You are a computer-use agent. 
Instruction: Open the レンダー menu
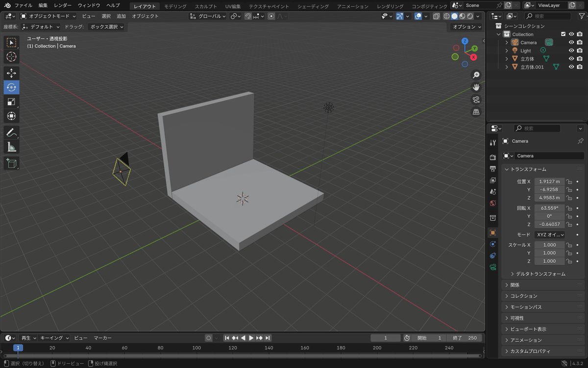point(63,5)
